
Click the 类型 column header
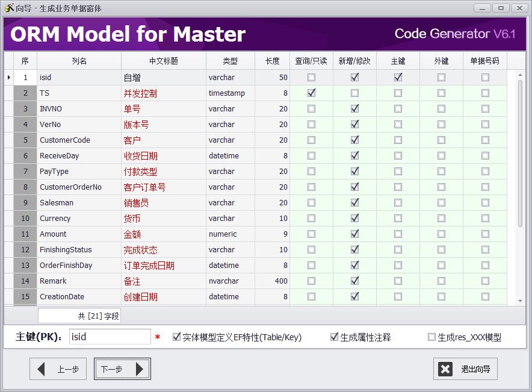click(x=230, y=61)
